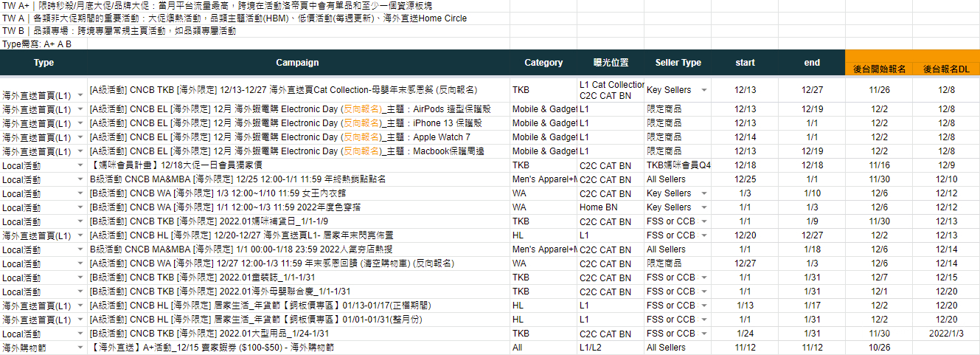Open Seller Type dropdown for 童裝誌 row
Image resolution: width=980 pixels, height=355 pixels.
704,278
